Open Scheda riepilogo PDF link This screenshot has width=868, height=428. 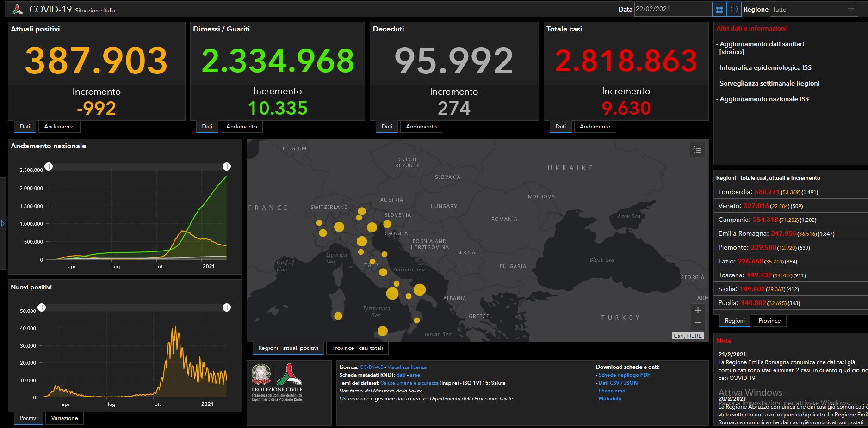[x=624, y=375]
